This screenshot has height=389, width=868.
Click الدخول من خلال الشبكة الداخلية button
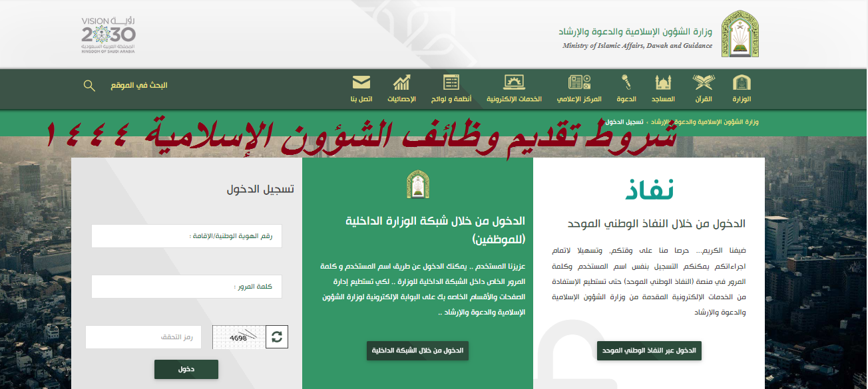pyautogui.click(x=417, y=350)
